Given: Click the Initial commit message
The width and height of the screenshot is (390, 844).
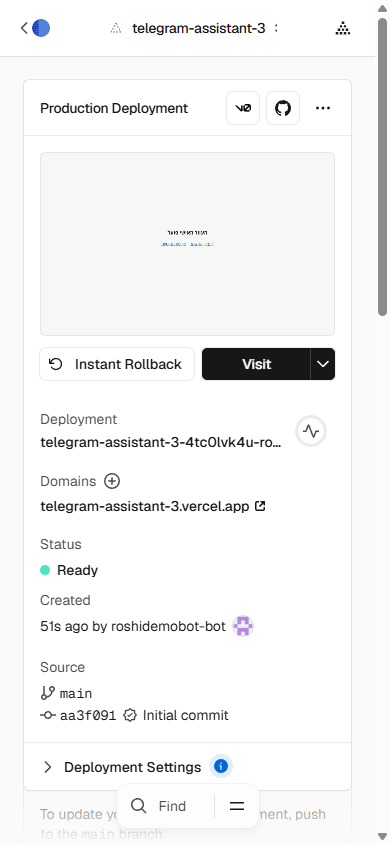Looking at the screenshot, I should [186, 715].
